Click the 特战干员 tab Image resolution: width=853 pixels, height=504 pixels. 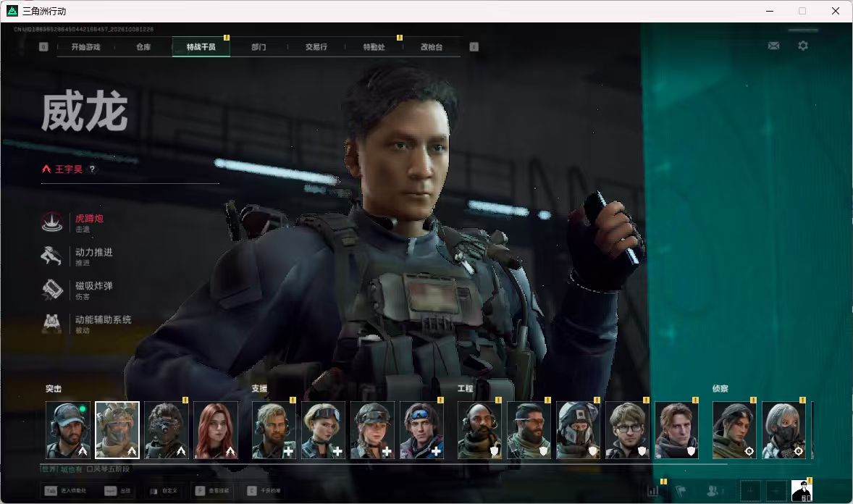pyautogui.click(x=201, y=47)
